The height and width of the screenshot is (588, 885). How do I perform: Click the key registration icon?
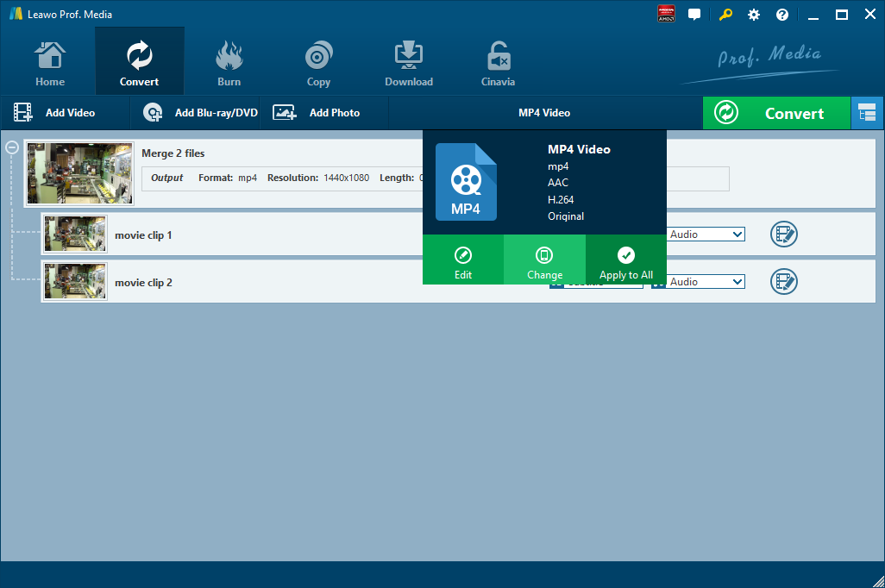[726, 15]
